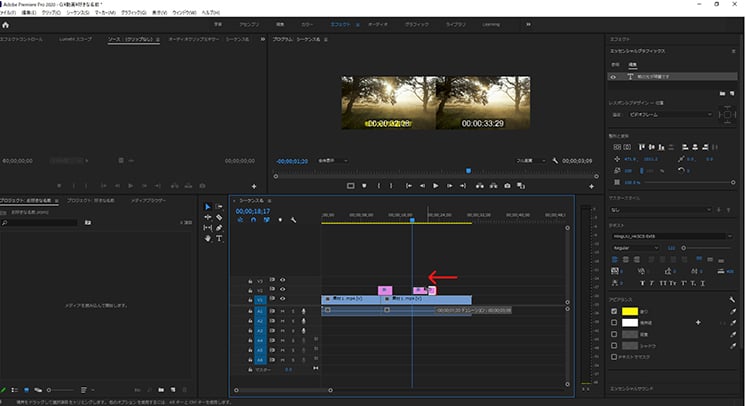Hide text layer with eye icon

point(613,77)
